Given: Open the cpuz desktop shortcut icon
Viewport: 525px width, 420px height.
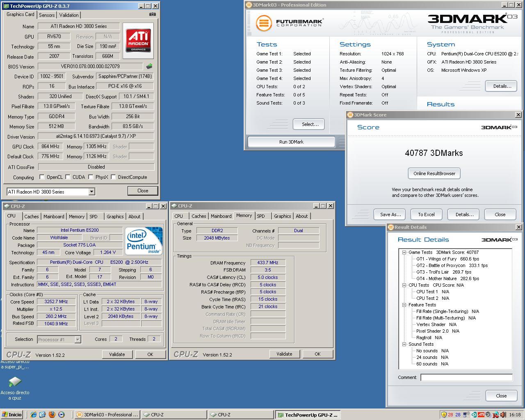Looking at the screenshot, I should pos(15,382).
